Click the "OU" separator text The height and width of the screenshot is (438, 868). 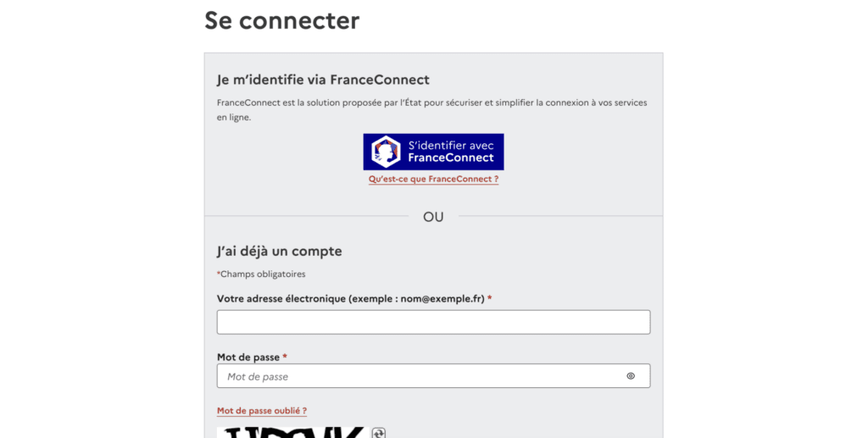pyautogui.click(x=433, y=217)
